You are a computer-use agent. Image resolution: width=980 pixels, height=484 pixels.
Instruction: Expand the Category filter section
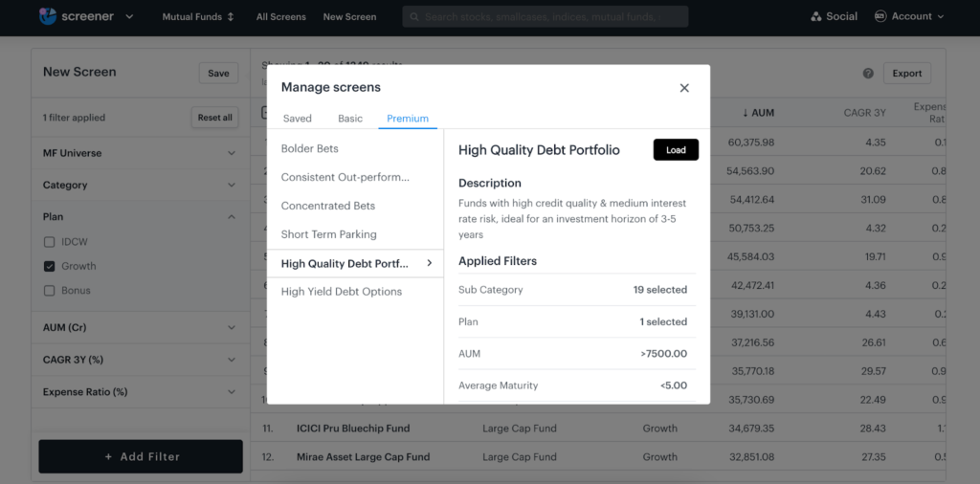point(232,185)
